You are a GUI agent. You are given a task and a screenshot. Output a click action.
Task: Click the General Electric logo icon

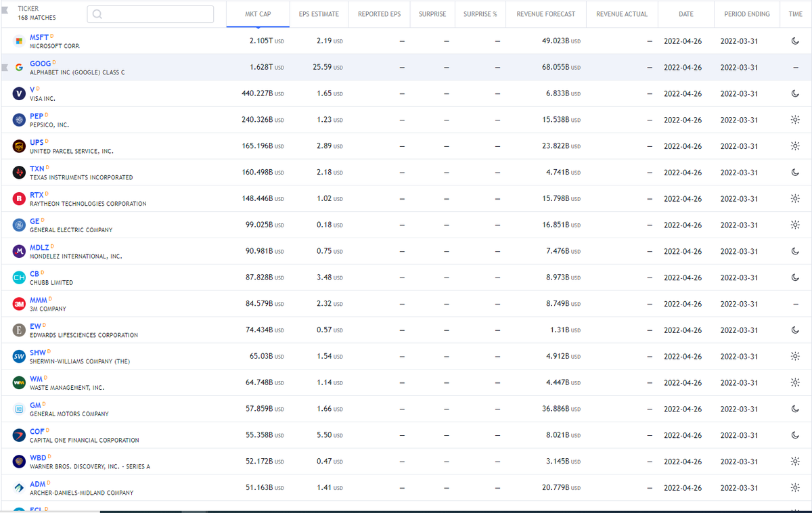tap(20, 225)
